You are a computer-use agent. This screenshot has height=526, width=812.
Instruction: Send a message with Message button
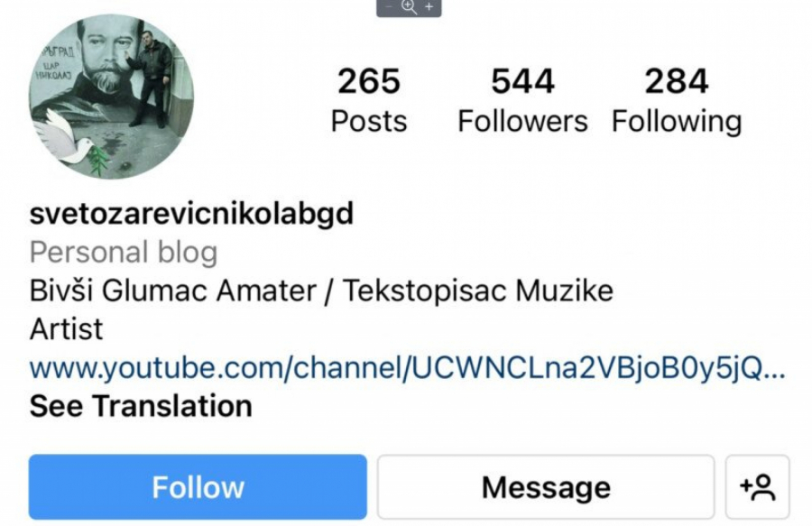click(546, 486)
